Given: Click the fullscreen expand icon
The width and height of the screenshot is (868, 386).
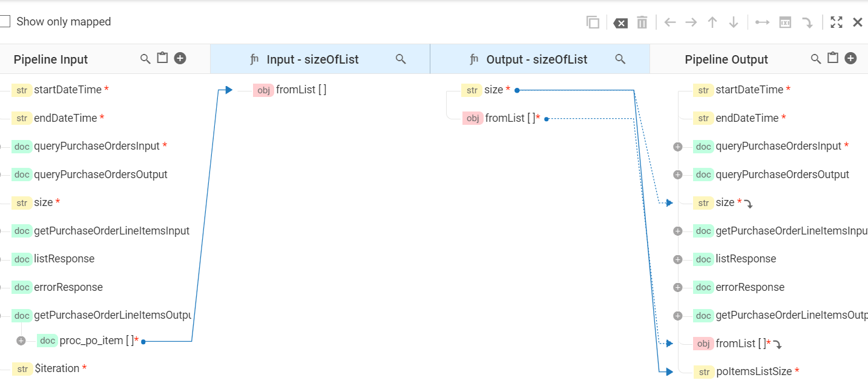Looking at the screenshot, I should coord(837,22).
